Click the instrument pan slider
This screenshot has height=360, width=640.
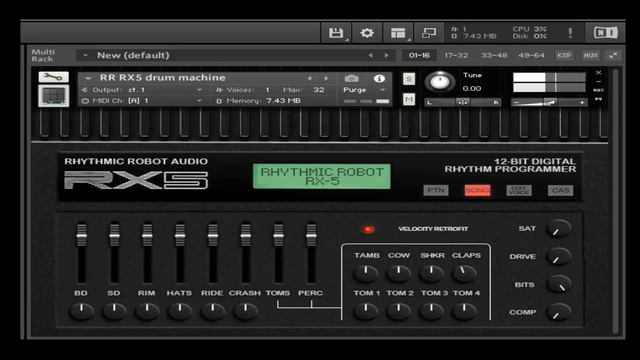(x=462, y=102)
